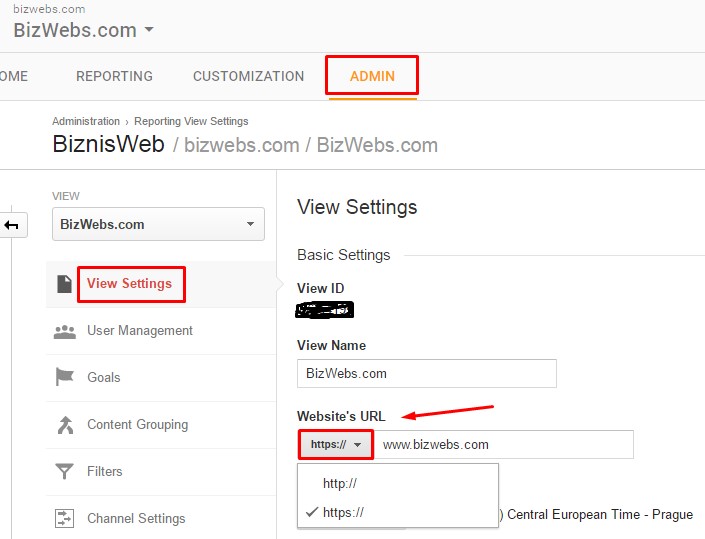
Task: Click the Goals flag icon
Action: 64,377
